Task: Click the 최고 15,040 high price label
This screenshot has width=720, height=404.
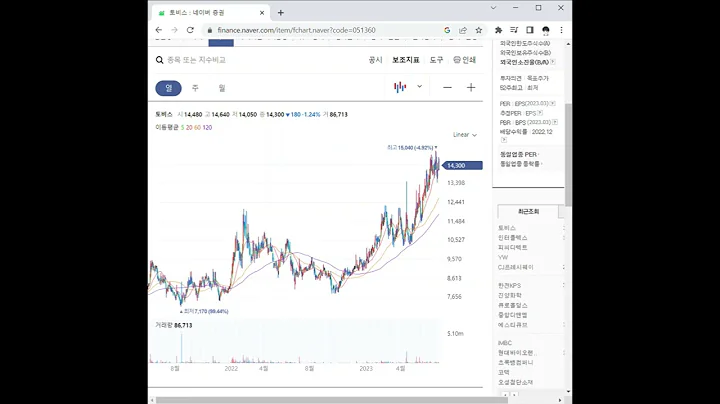Action: pyautogui.click(x=412, y=148)
